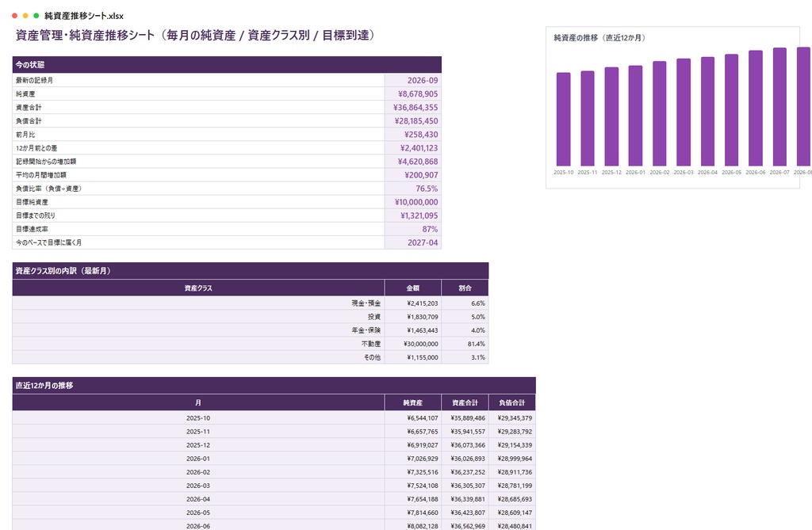Click the その他 asset class cell
This screenshot has width=812, height=530.
[x=198, y=357]
